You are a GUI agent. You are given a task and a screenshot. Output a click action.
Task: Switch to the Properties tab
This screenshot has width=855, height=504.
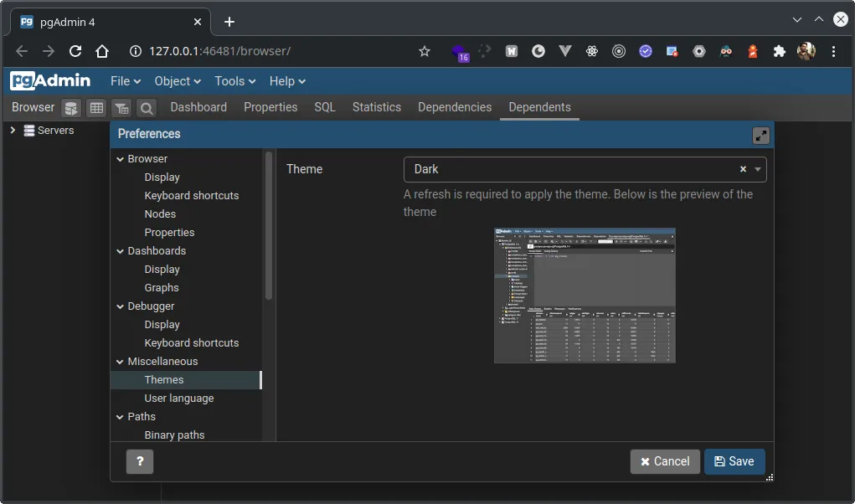270,107
